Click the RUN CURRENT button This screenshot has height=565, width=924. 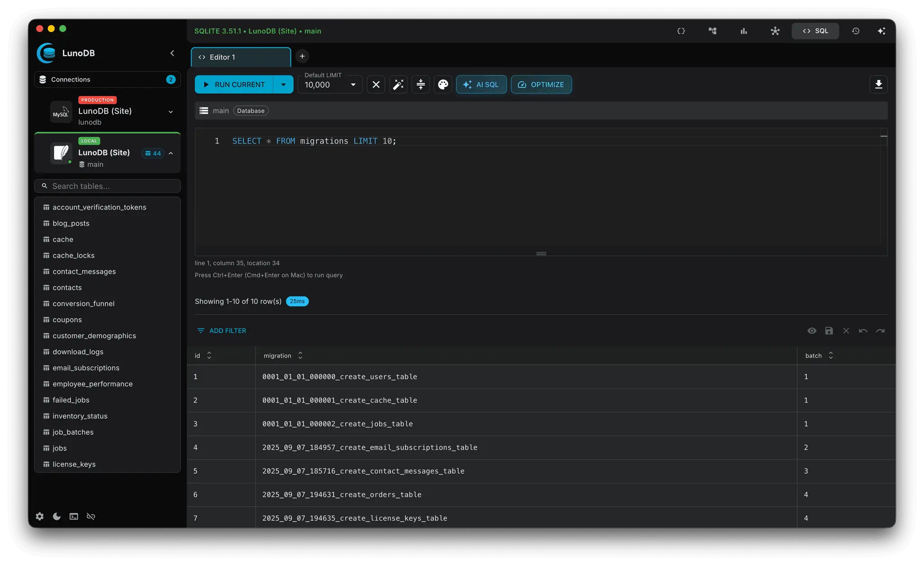click(234, 85)
